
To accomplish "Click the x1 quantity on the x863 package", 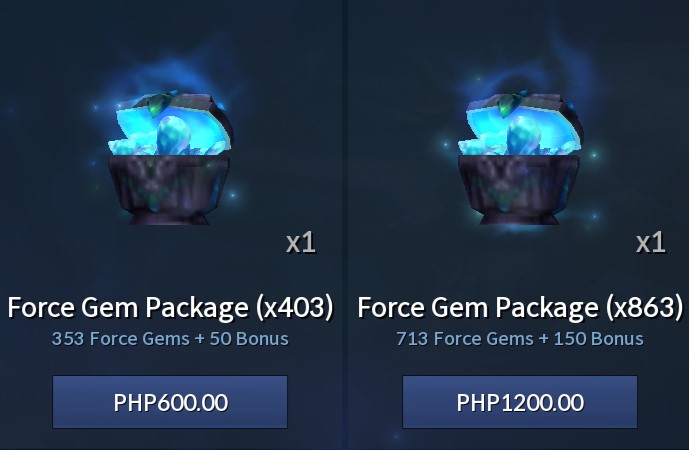I will [x=651, y=243].
